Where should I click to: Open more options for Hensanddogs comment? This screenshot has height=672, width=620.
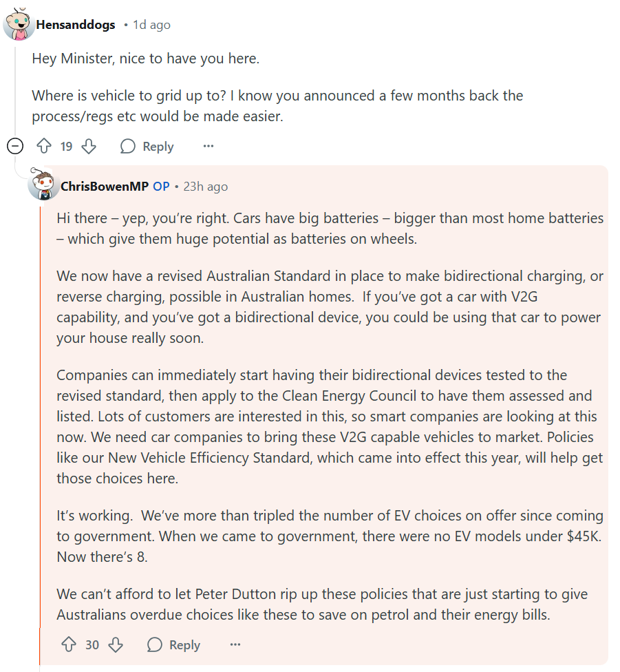coord(209,147)
